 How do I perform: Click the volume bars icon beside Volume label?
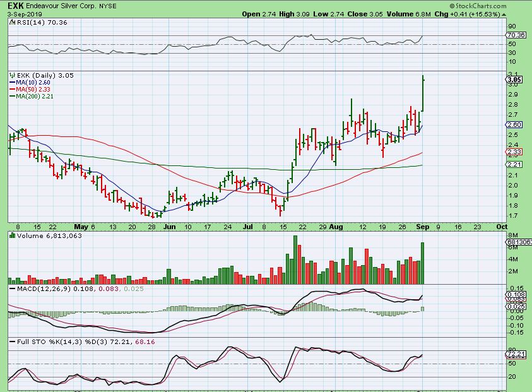click(x=13, y=235)
